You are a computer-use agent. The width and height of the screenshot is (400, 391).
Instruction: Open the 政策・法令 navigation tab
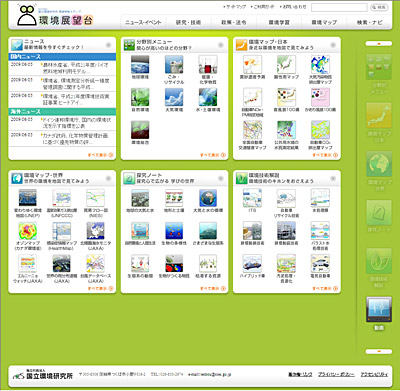(234, 22)
